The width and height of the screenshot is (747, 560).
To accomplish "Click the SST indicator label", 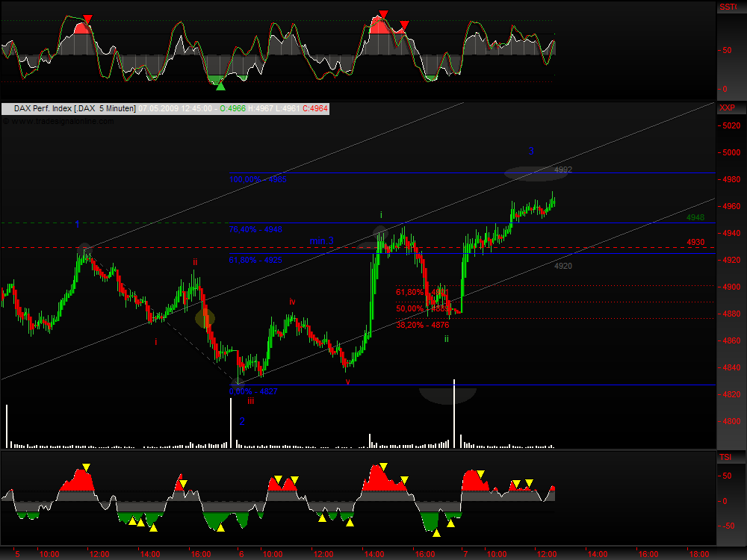I will (x=727, y=7).
